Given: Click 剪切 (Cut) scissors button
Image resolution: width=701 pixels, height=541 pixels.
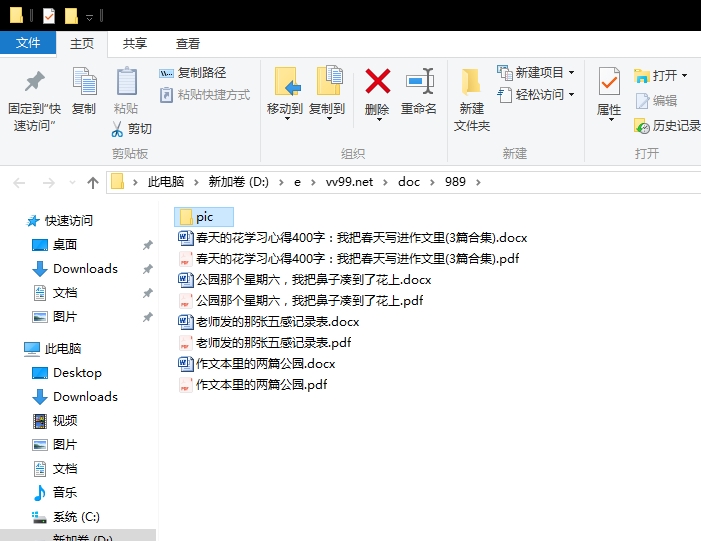Looking at the screenshot, I should [132, 129].
